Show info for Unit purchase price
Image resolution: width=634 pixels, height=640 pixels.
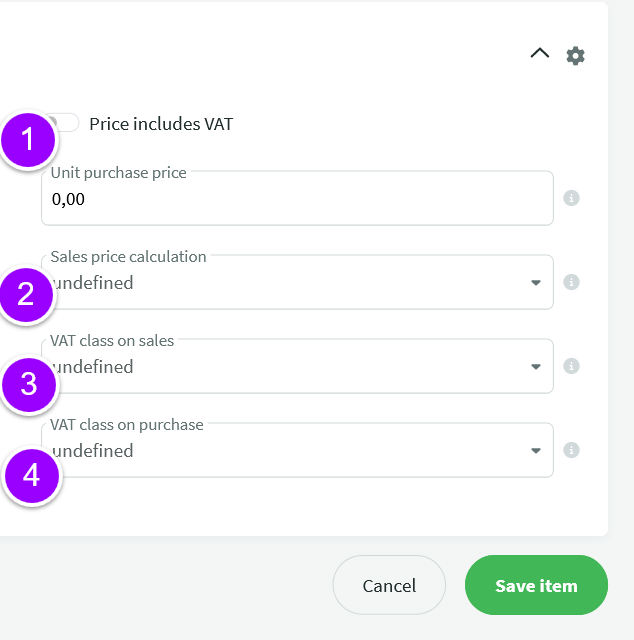[572, 198]
